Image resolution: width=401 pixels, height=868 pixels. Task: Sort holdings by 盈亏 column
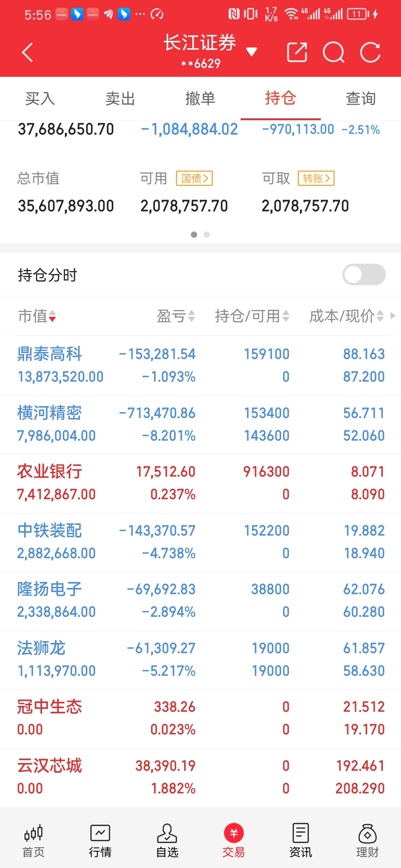pos(176,316)
